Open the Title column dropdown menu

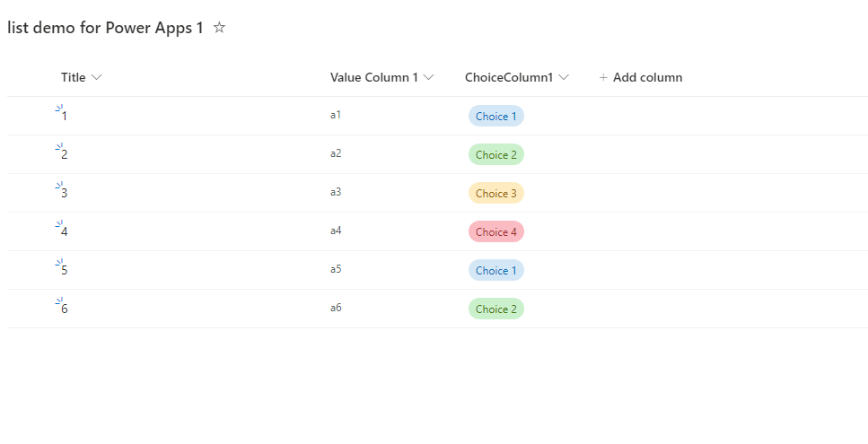tap(97, 78)
